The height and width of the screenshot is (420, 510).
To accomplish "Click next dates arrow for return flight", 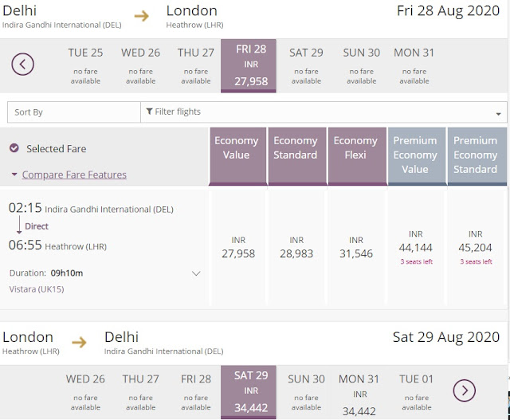I will click(464, 391).
